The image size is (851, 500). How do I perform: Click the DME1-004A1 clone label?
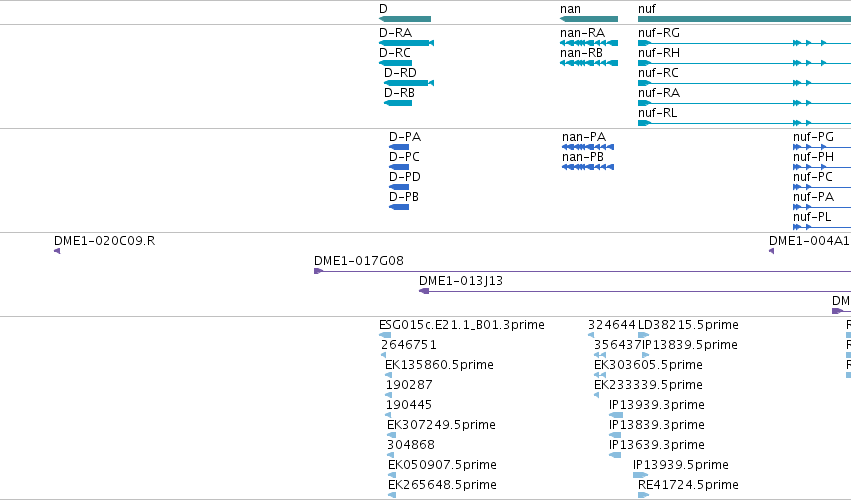(809, 240)
